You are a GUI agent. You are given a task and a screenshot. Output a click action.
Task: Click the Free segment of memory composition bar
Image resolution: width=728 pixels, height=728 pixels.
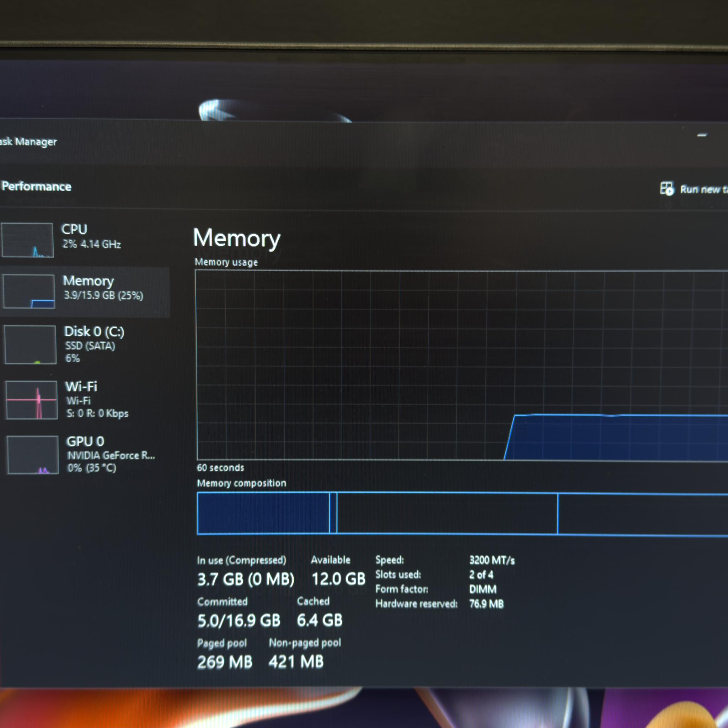pos(643,514)
